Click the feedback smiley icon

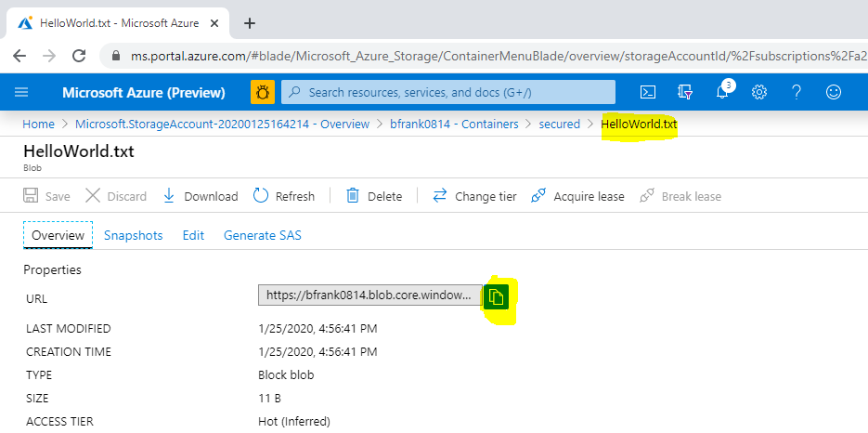tap(834, 92)
